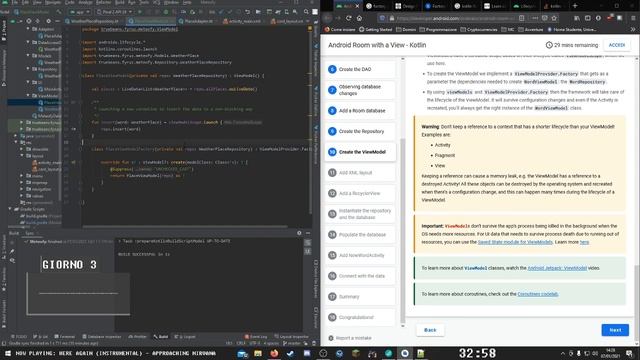Click the undo arrow in Android Studio toolbar

click(247, 12)
